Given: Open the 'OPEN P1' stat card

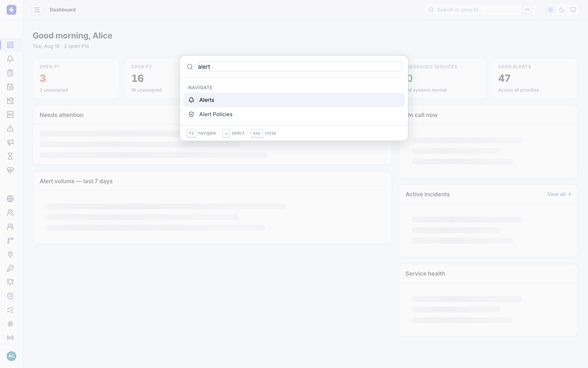Looking at the screenshot, I should (76, 78).
